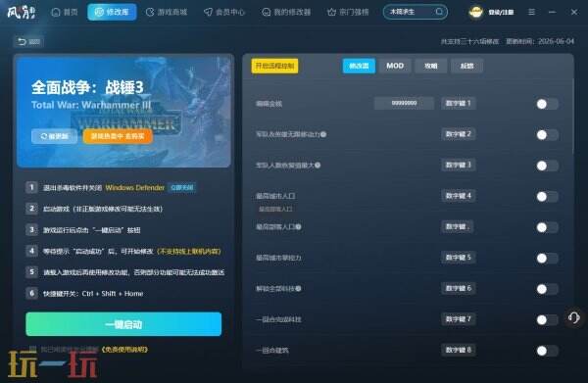Click the 数字键 7 hotkey button
588x383 pixels.
(459, 319)
